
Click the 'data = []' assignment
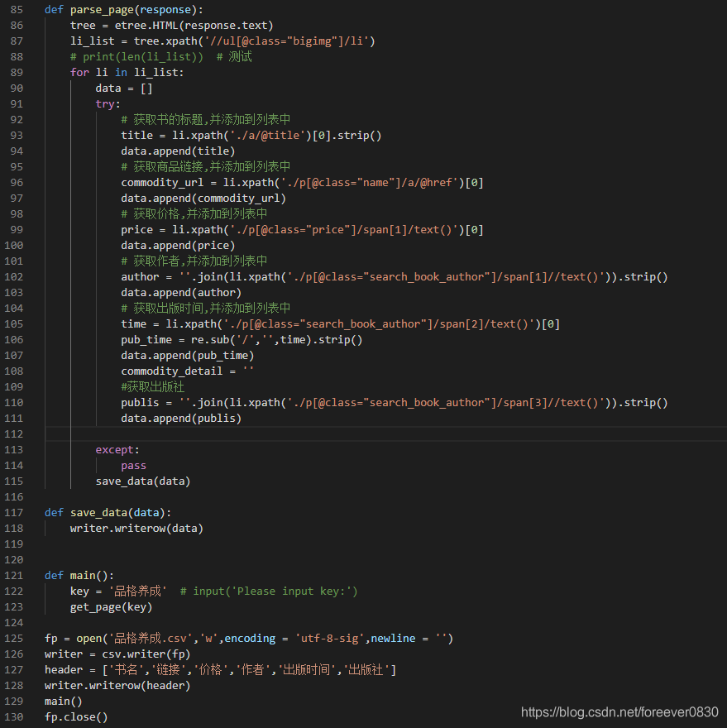124,89
